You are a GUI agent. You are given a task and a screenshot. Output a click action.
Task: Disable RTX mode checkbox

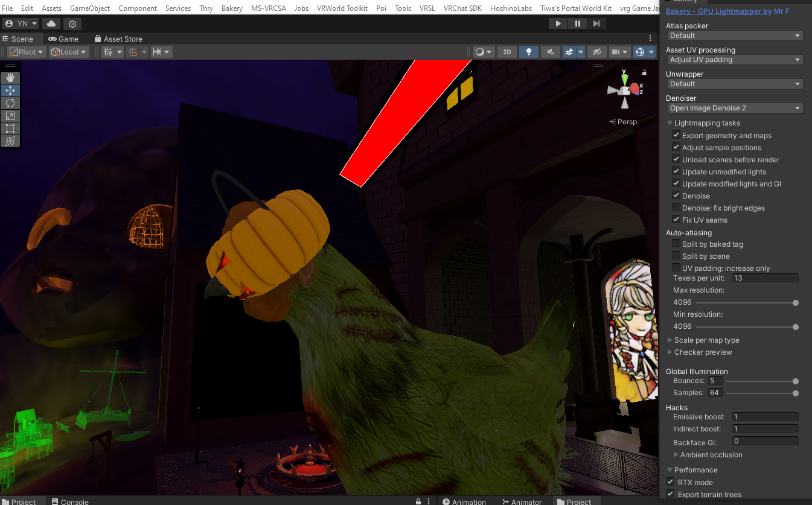tap(670, 482)
